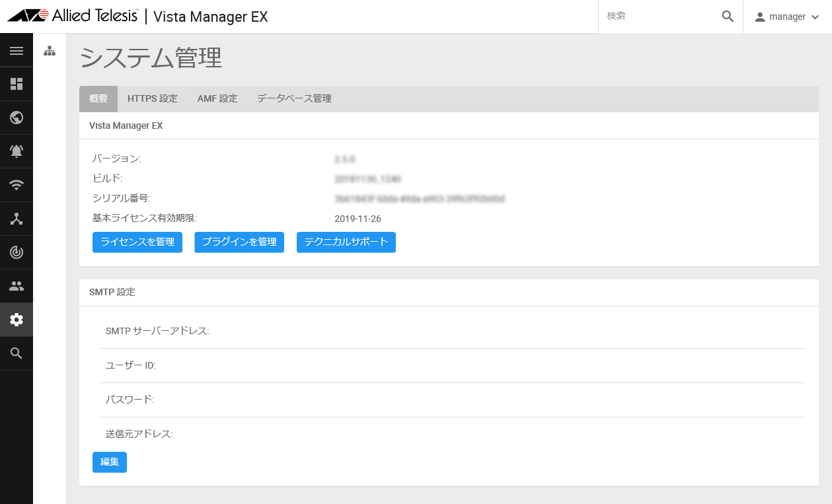Click the テクニカルサポート button

point(346,242)
